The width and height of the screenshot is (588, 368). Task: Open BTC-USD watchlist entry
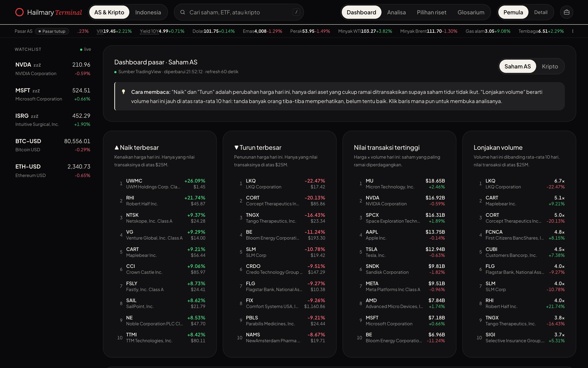point(53,145)
